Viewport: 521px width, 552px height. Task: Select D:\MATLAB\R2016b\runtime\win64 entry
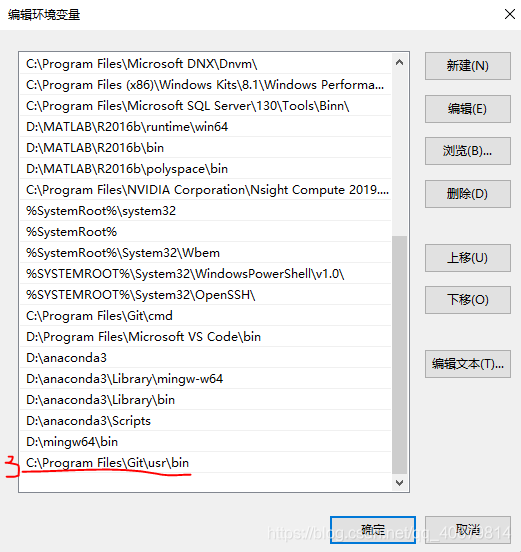pyautogui.click(x=206, y=127)
